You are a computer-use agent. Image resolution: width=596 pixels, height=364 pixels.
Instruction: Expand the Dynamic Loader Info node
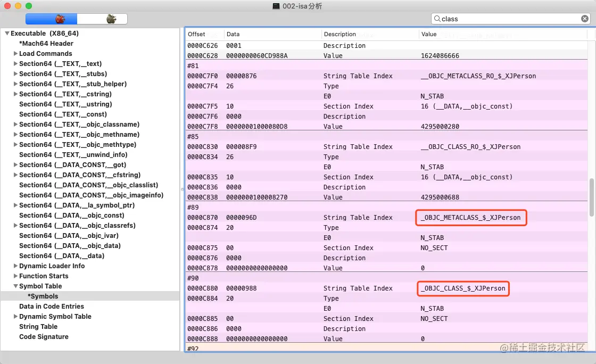pos(15,266)
